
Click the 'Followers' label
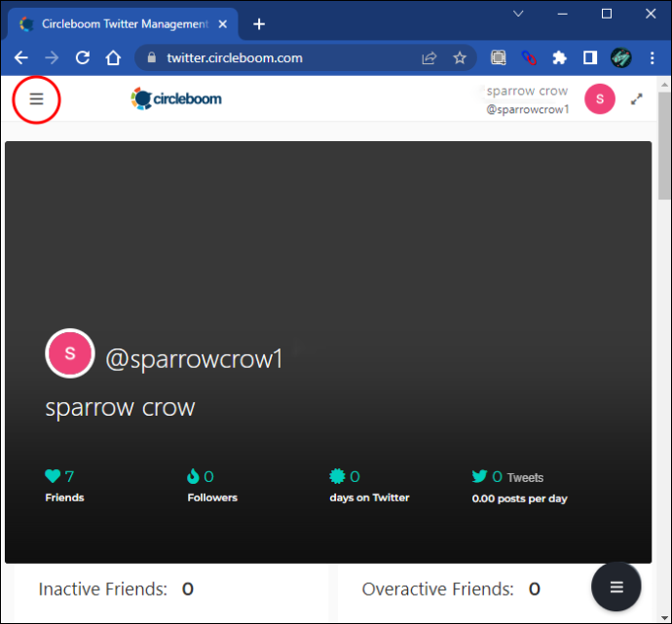coord(212,497)
